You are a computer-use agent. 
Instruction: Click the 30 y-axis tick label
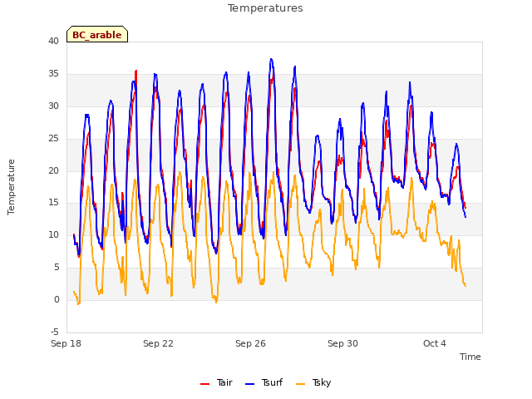(53, 106)
